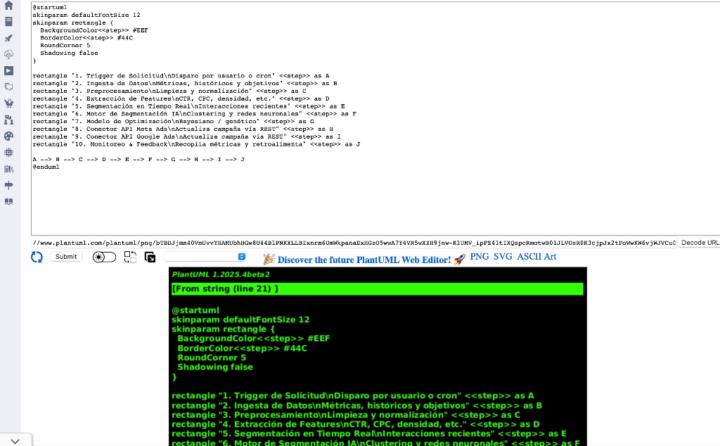
Task: Click editor line '9. Conector API Google Ads'
Action: [x=186, y=137]
